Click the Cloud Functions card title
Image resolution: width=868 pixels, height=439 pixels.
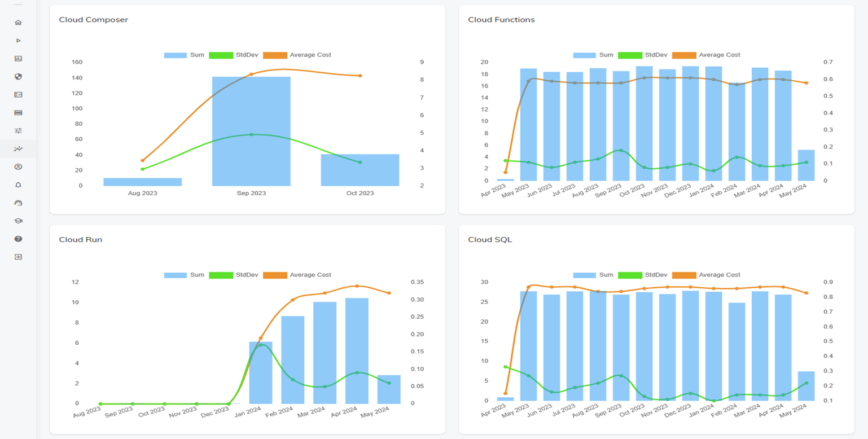tap(501, 20)
